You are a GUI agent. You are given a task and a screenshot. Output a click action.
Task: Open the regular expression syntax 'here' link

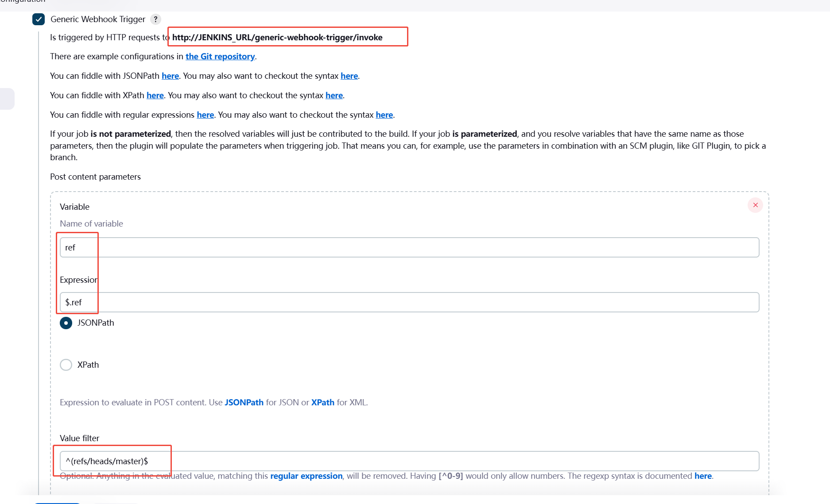click(x=384, y=115)
